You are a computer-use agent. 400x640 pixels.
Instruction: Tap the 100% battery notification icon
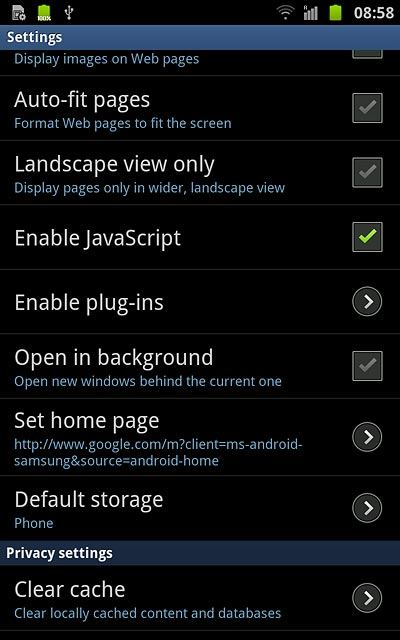(44, 13)
